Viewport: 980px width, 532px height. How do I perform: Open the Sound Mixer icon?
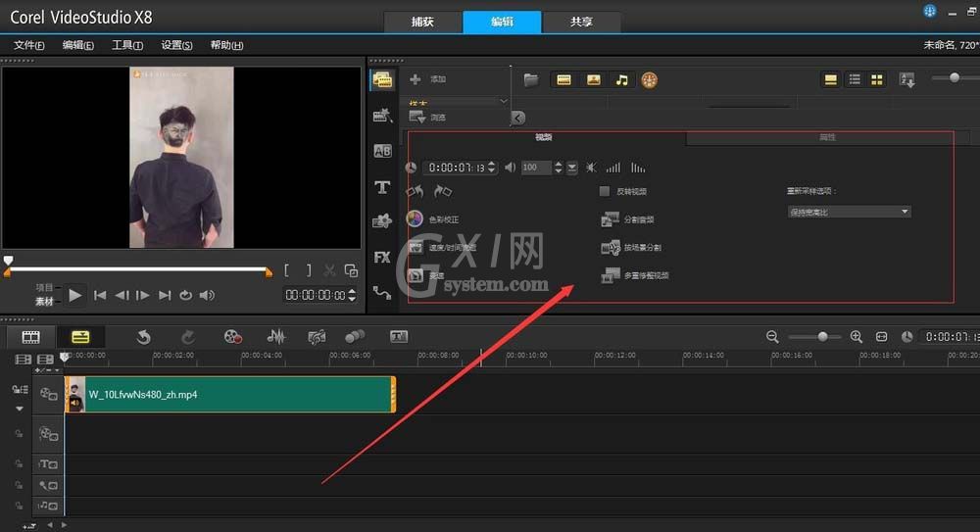tap(275, 337)
